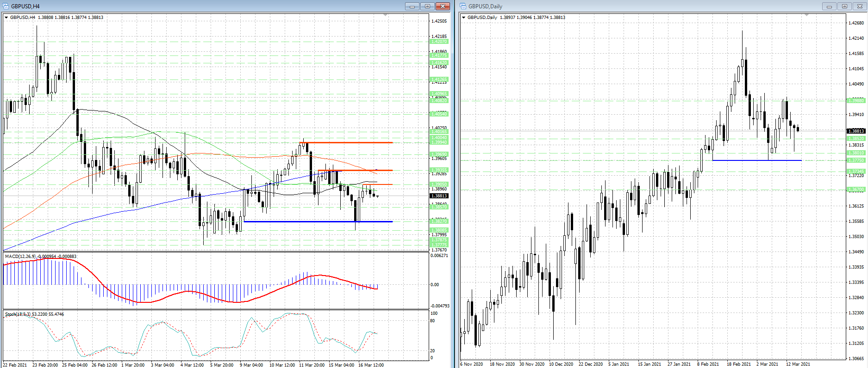Click 1.36125 on the Daily price scale
868x368 pixels.
(856, 206)
